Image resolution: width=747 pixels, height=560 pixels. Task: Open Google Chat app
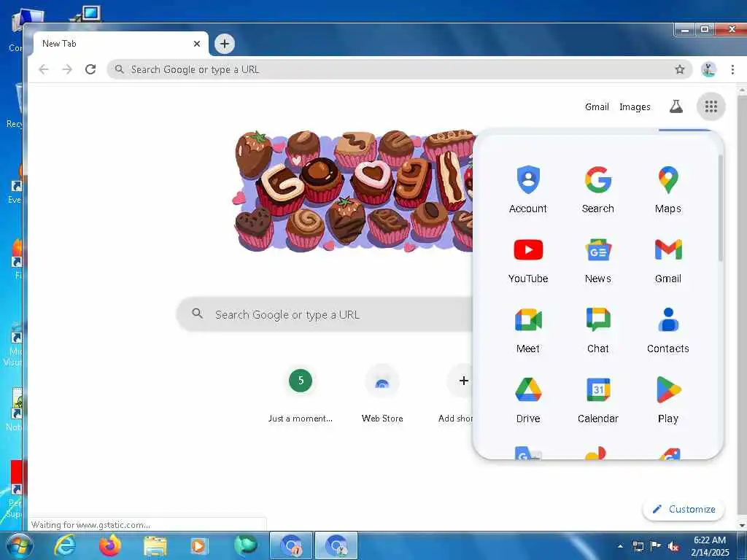(598, 330)
